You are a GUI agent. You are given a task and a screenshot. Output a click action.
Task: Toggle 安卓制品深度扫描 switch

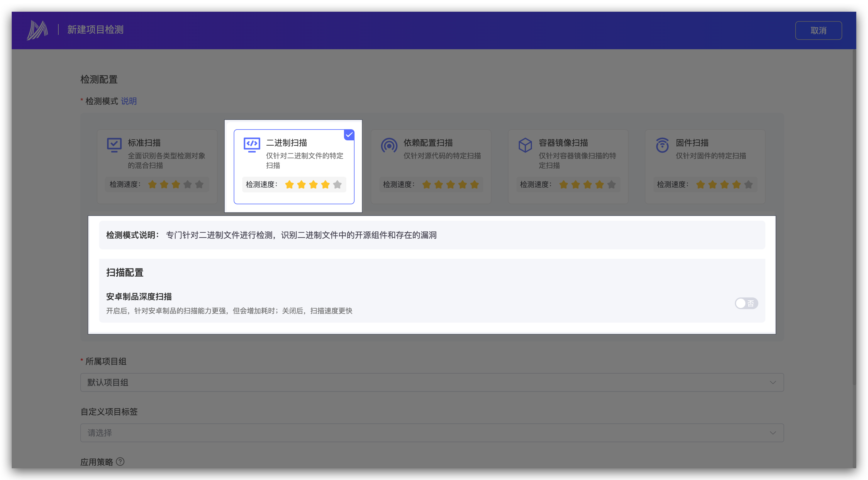tap(746, 303)
